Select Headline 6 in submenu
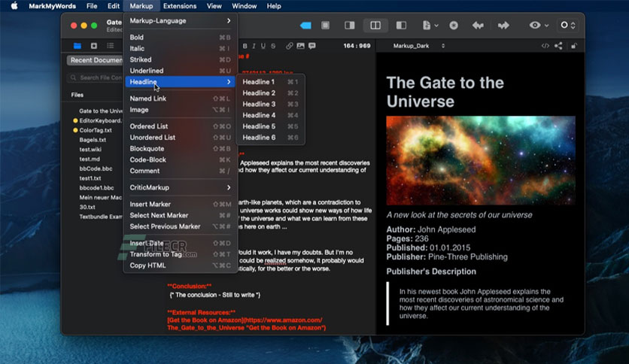Screen dimensions: 629x364 [x=270, y=138]
